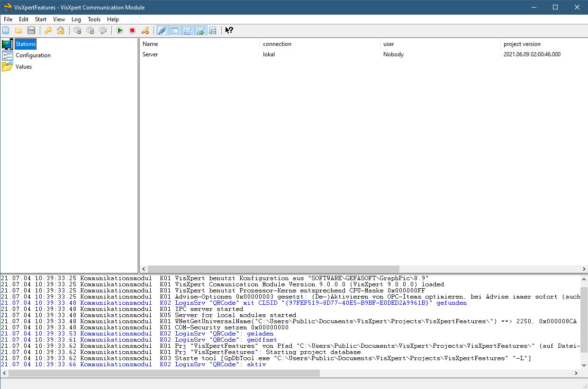Open the Log menu
This screenshot has height=389, width=588.
[76, 19]
